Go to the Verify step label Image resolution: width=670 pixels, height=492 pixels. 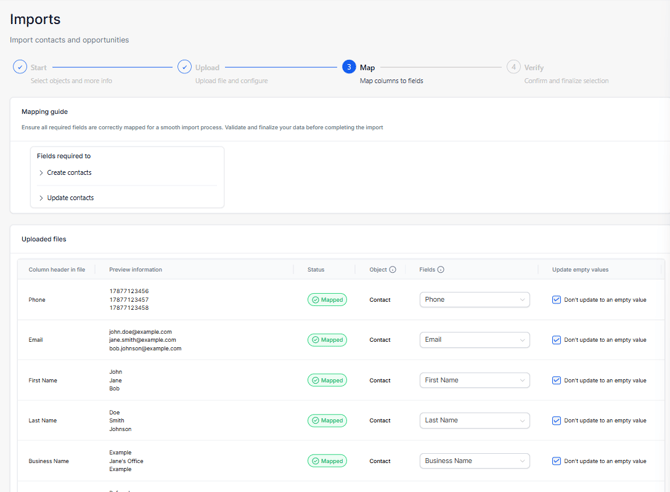click(534, 68)
